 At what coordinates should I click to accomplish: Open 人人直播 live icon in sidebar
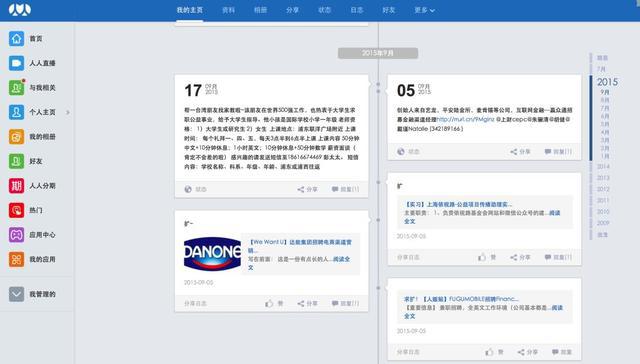coord(16,63)
